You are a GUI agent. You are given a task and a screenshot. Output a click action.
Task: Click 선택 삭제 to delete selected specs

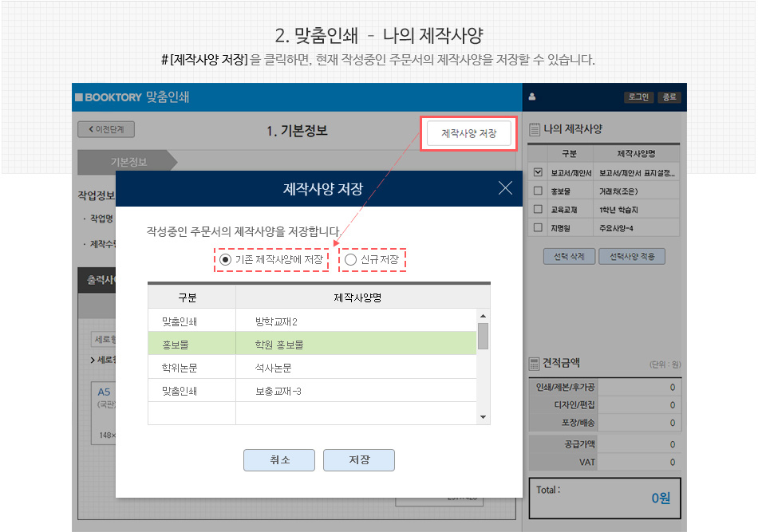click(x=568, y=256)
